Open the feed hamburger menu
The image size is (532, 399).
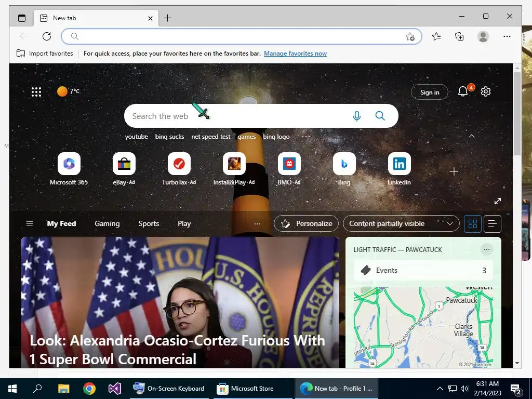pos(30,223)
